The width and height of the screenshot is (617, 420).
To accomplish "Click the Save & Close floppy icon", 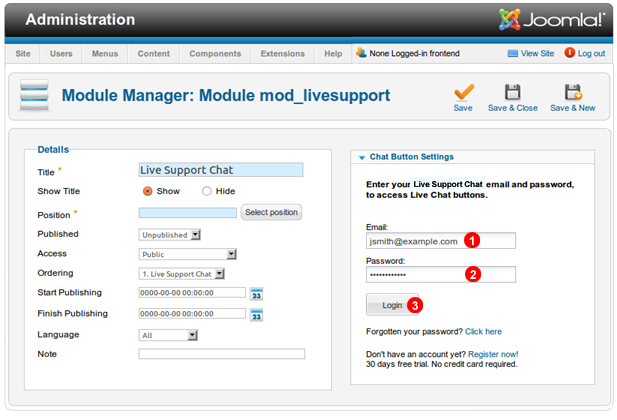I will click(512, 92).
